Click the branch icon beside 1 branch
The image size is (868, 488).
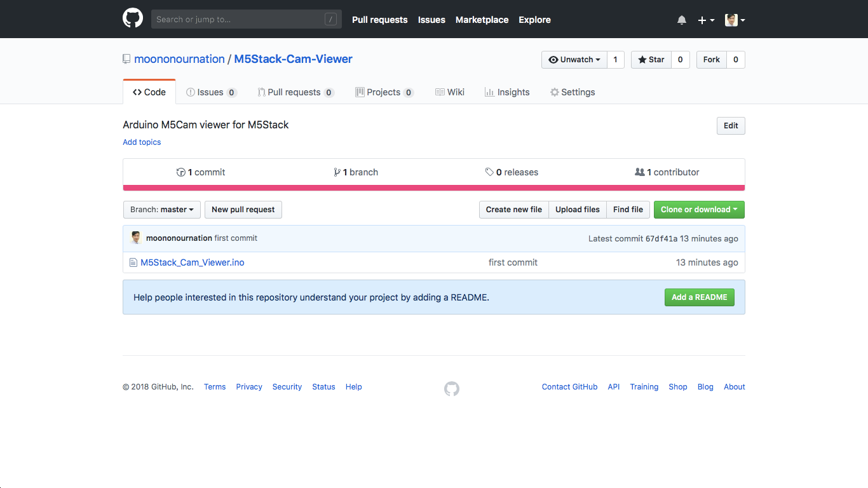pyautogui.click(x=337, y=172)
